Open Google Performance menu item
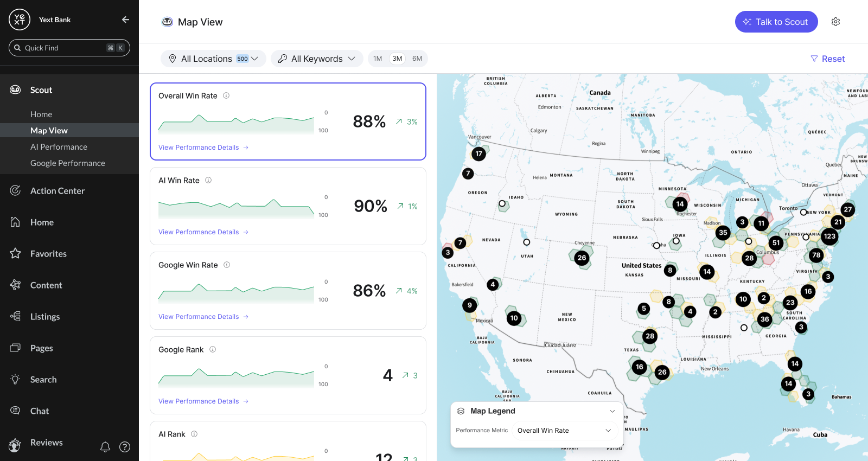This screenshot has width=868, height=461. click(x=68, y=163)
